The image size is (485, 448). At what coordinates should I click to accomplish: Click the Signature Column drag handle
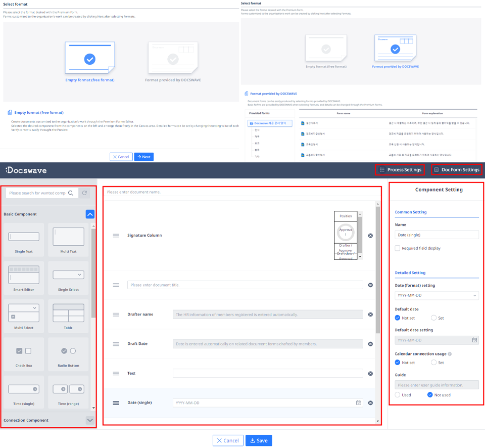click(116, 236)
